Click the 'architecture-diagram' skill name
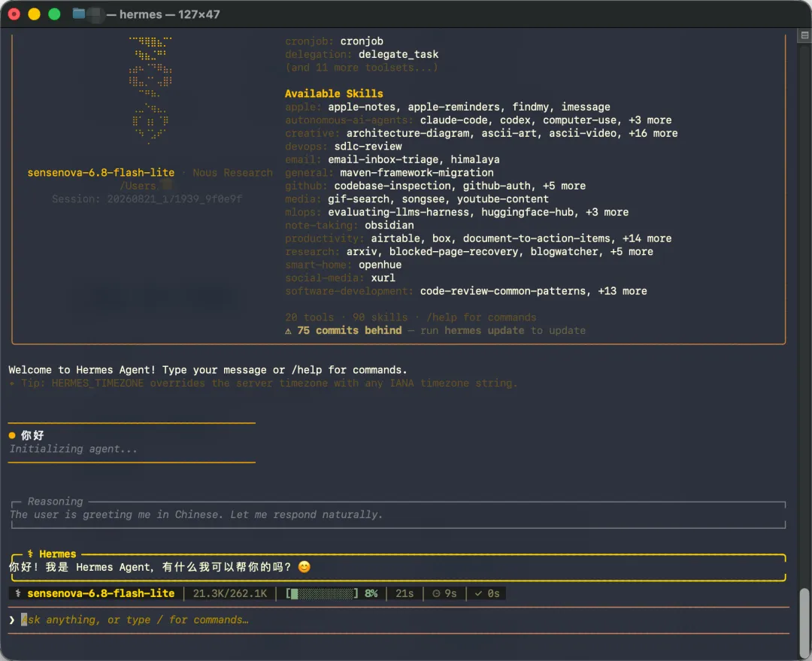The height and width of the screenshot is (661, 812). tap(408, 134)
